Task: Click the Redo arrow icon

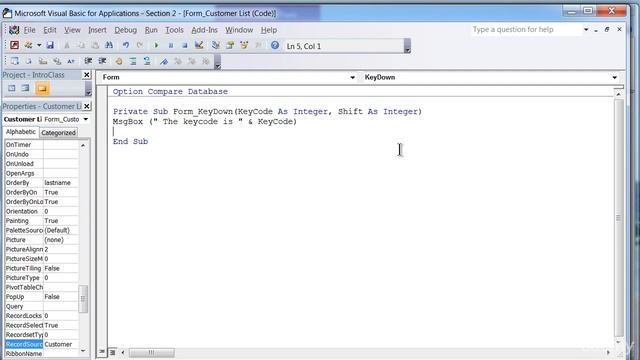Action: (140, 45)
